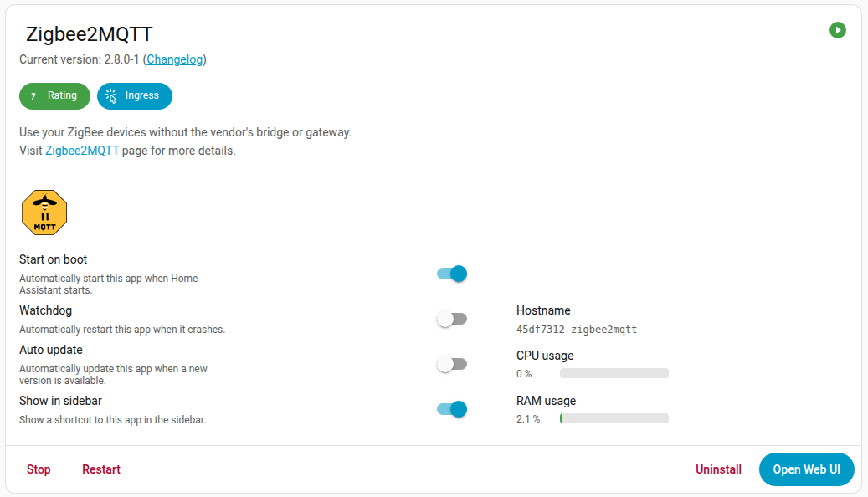Screen dimensions: 868x497
Task: Uninstall the Zigbee2MQTT add-on
Action: pos(718,469)
